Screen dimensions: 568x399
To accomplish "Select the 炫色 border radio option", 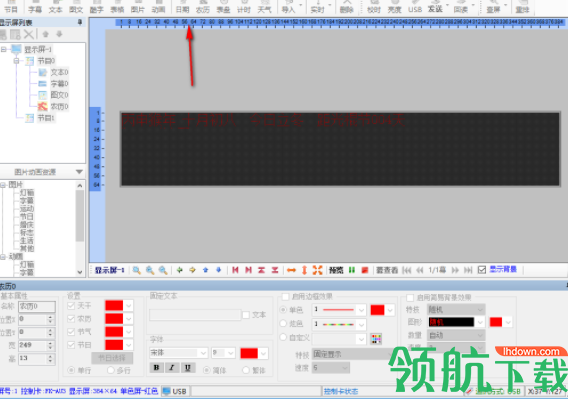I will point(284,323).
